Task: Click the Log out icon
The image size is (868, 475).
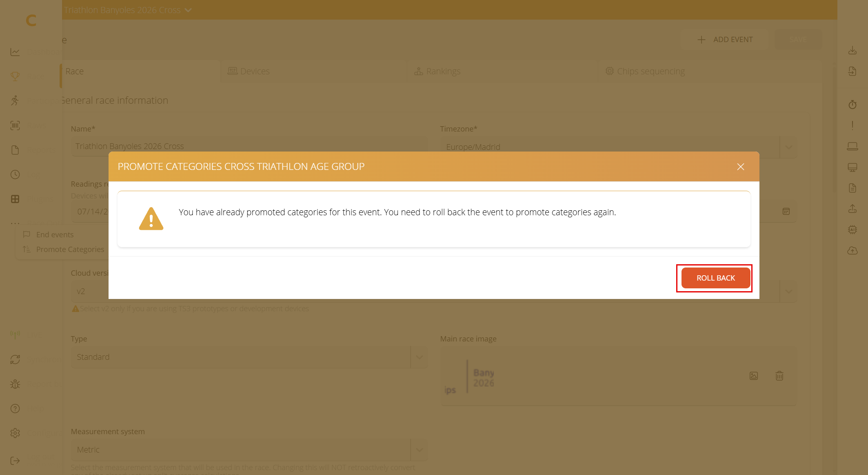Action: 15,461
